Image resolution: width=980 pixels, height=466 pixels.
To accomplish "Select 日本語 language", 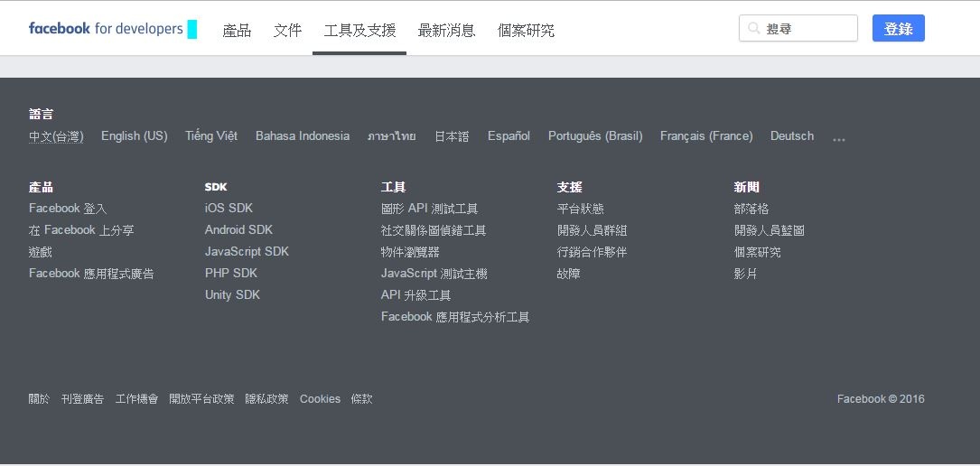I will [452, 136].
